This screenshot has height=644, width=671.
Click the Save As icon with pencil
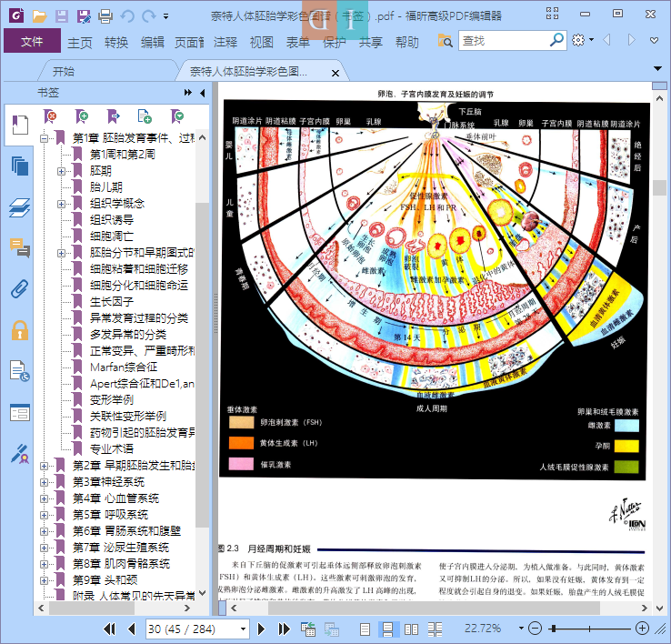pos(84,16)
